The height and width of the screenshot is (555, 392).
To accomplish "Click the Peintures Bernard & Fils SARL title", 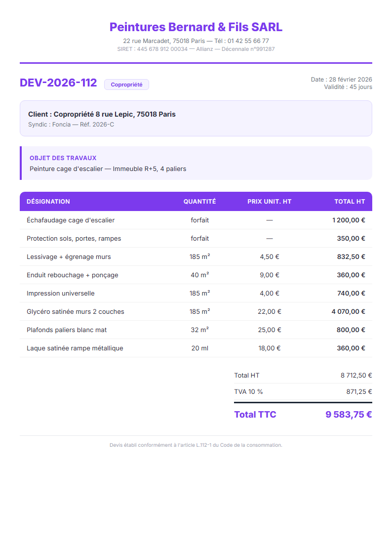I will tap(196, 27).
